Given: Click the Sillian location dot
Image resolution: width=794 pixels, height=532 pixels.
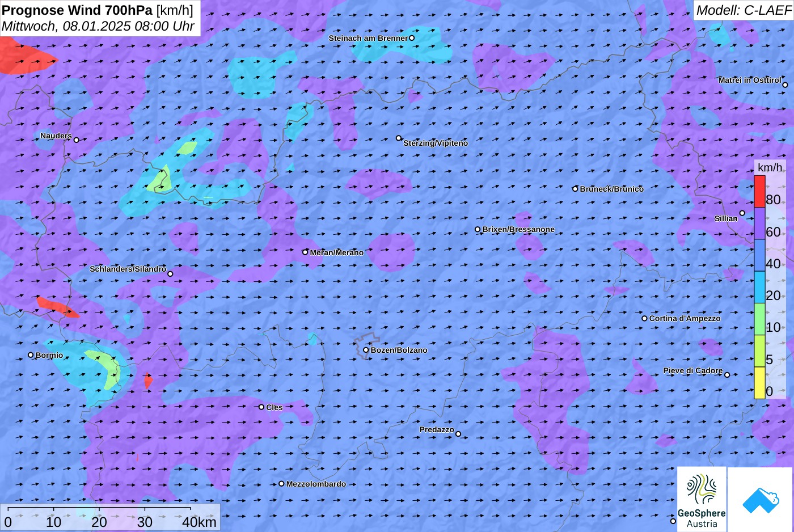Looking at the screenshot, I should coord(742,213).
